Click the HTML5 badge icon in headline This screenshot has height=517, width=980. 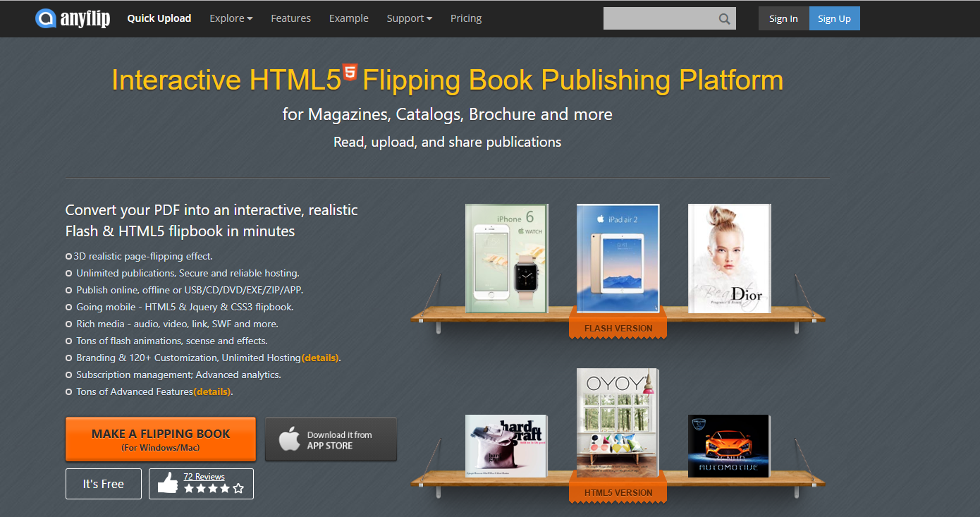(x=350, y=73)
